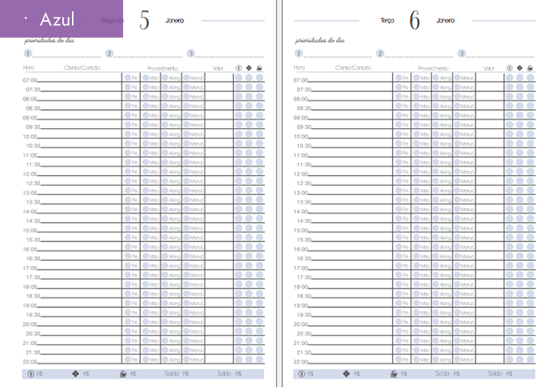Screen dimensions: 552x392
Task: Click the first Saldo R$ field on left footer
Action: 176,373
